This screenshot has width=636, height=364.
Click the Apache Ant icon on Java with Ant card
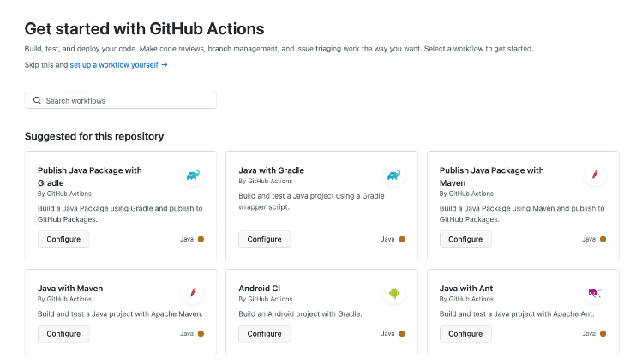point(595,294)
